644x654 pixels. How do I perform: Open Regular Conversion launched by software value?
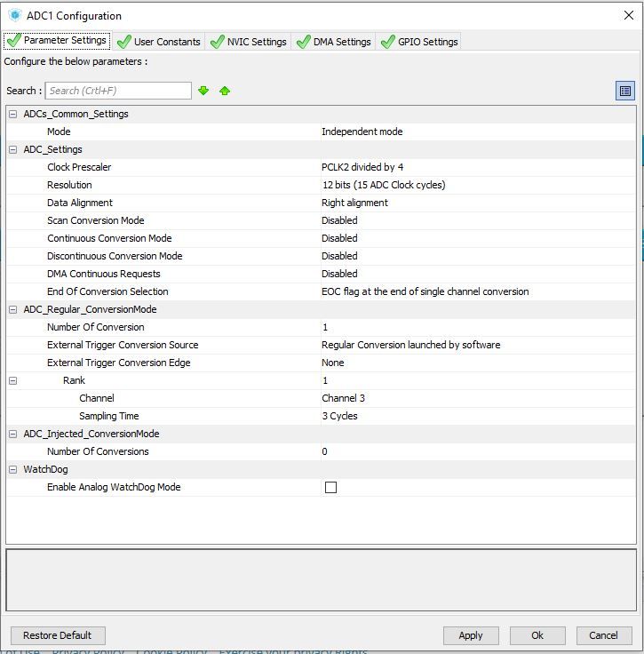pyautogui.click(x=410, y=345)
